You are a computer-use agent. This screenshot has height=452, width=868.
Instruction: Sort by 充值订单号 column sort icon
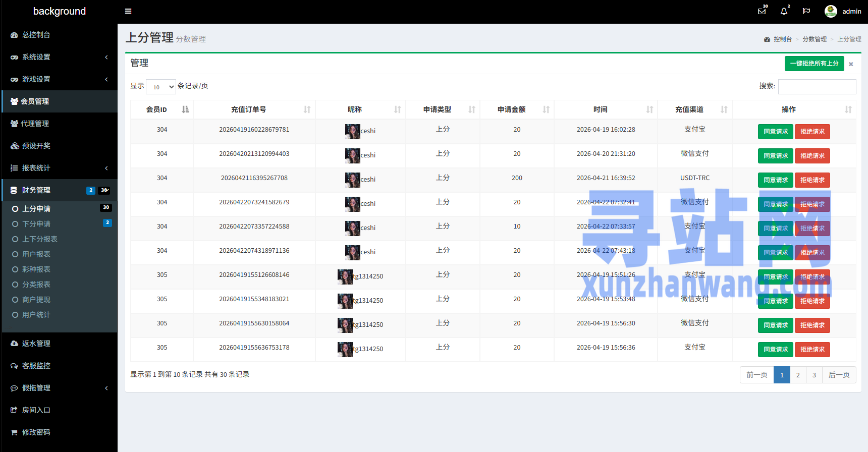(x=307, y=109)
